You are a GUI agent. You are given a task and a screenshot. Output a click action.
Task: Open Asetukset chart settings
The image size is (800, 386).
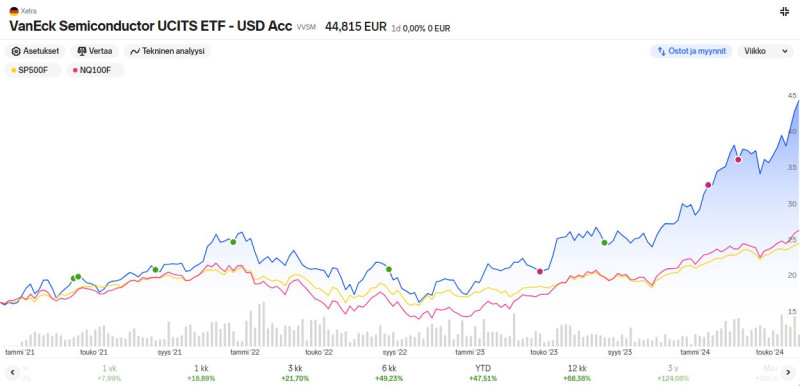tap(35, 52)
